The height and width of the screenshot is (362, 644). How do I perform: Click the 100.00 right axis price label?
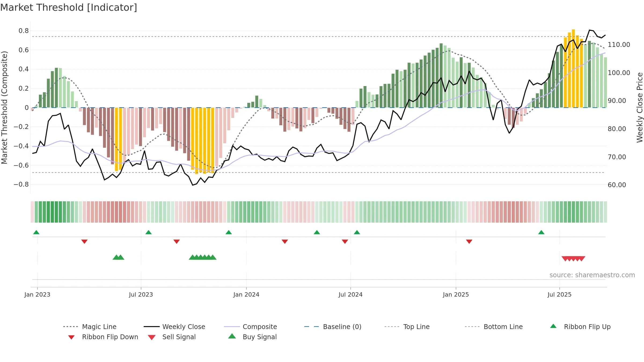(619, 73)
